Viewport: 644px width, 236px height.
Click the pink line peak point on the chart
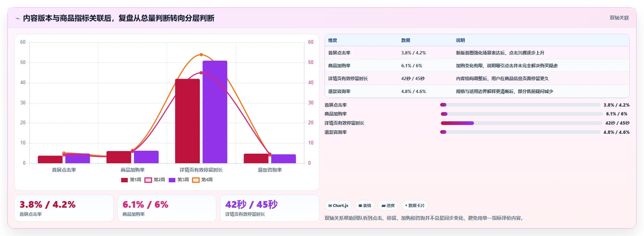point(201,73)
